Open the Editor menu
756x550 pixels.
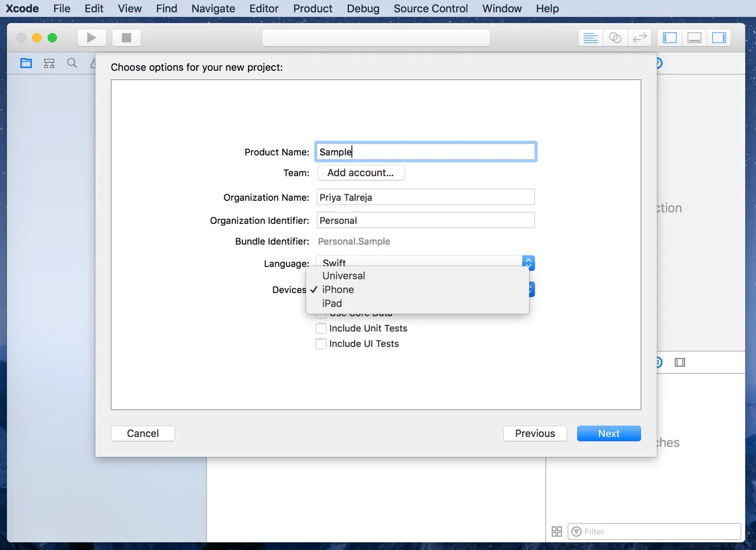tap(264, 8)
